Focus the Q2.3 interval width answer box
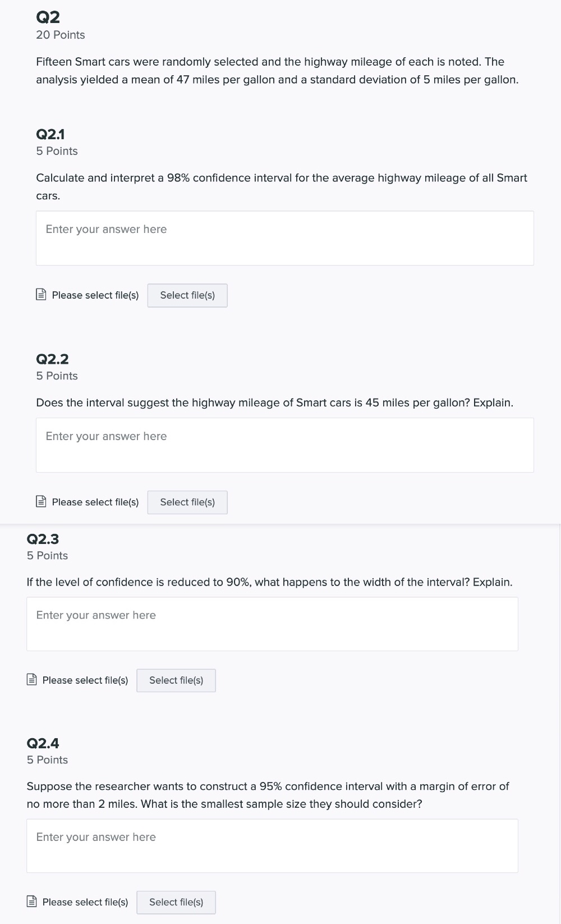Image resolution: width=561 pixels, height=924 pixels. point(272,624)
